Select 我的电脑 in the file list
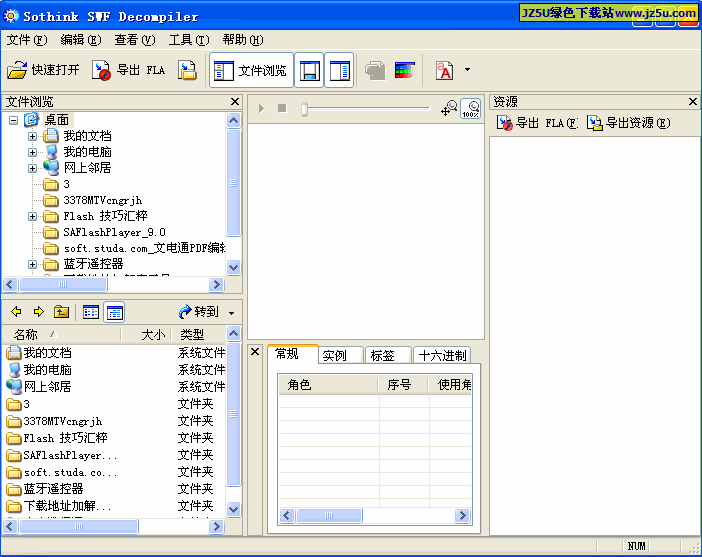The height and width of the screenshot is (557, 702). (x=39, y=370)
